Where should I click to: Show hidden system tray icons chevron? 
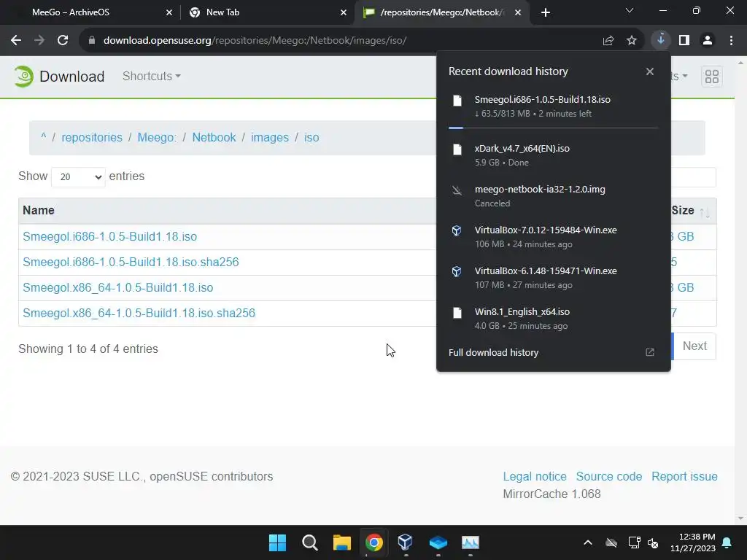click(x=588, y=542)
